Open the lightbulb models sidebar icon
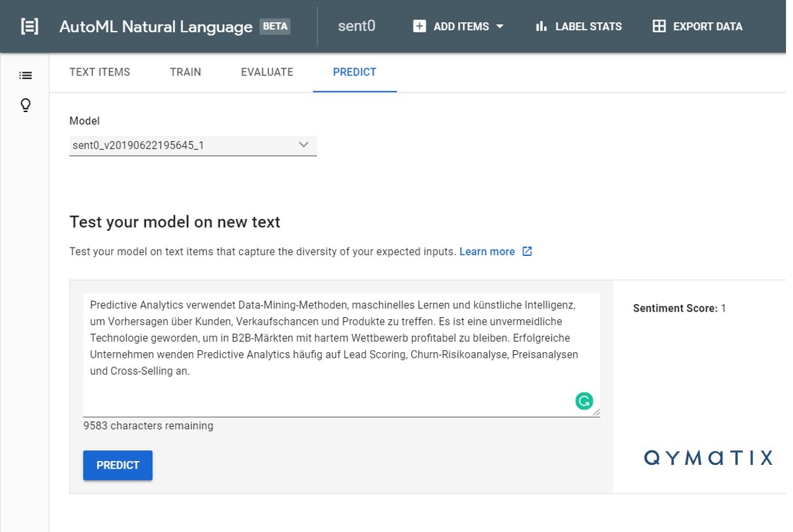 tap(25, 105)
